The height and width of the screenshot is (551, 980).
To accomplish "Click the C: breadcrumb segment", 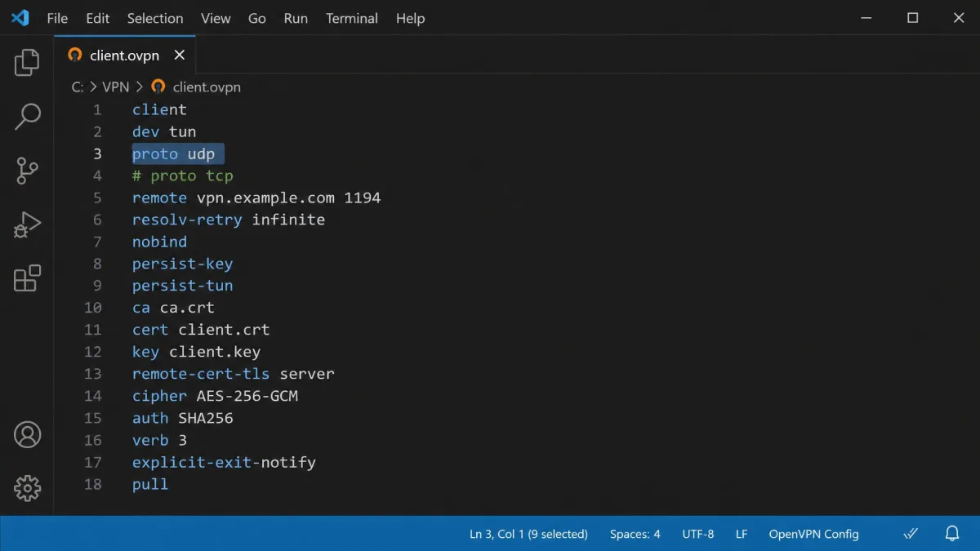I will [x=78, y=87].
